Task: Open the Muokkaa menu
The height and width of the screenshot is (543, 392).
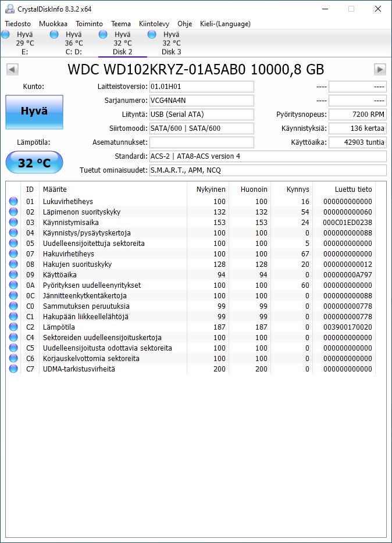Action: tap(53, 24)
